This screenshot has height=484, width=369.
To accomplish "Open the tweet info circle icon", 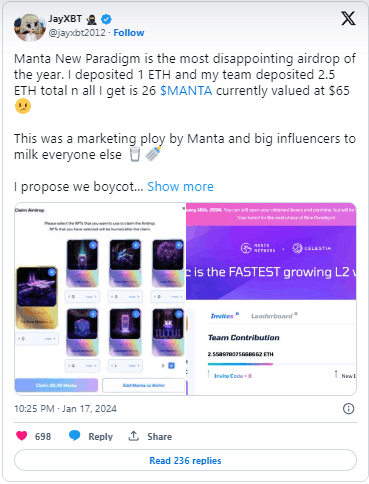I will click(349, 409).
